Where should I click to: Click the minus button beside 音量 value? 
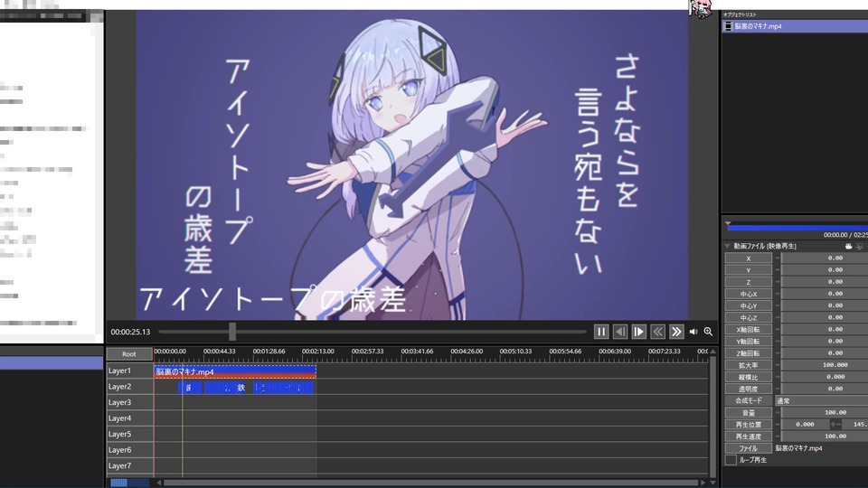[x=778, y=413]
